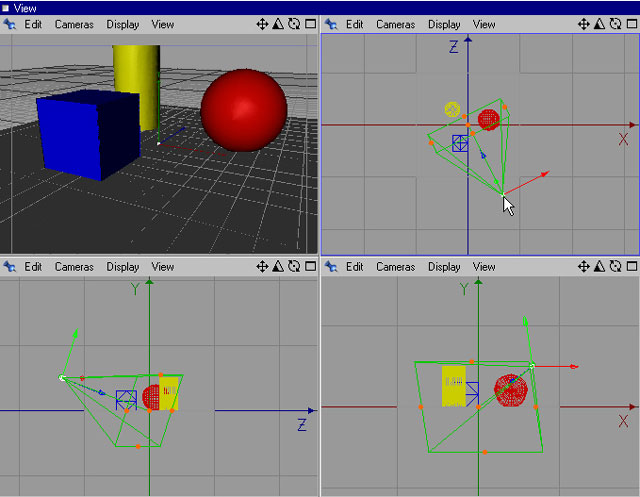This screenshot has width=640, height=497.
Task: Click rotate camera icon in perspective viewport
Action: pos(294,24)
